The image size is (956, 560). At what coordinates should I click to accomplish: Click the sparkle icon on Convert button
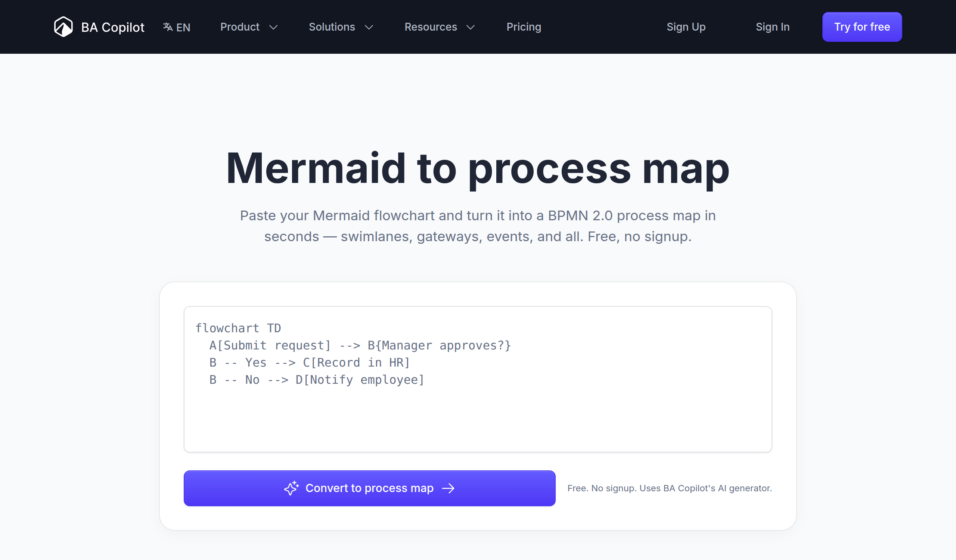coord(291,488)
